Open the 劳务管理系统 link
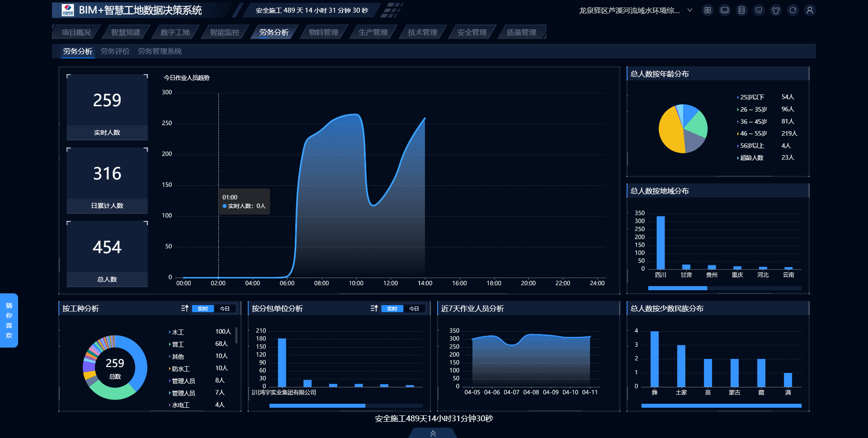 [160, 52]
